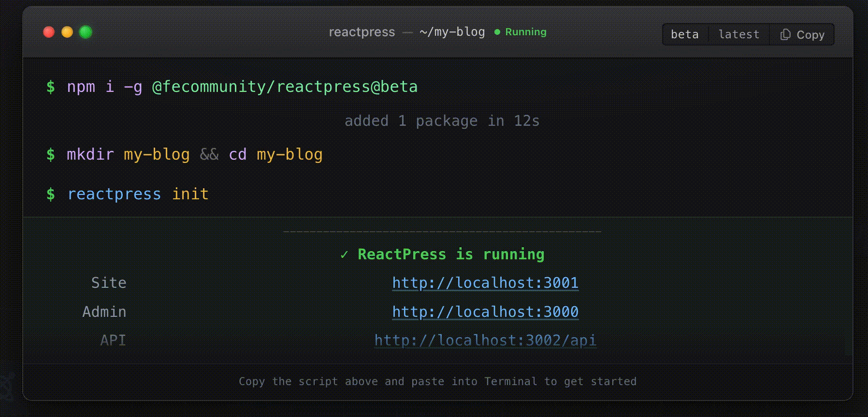Click the checkmark before ReactPress is running

pyautogui.click(x=344, y=255)
